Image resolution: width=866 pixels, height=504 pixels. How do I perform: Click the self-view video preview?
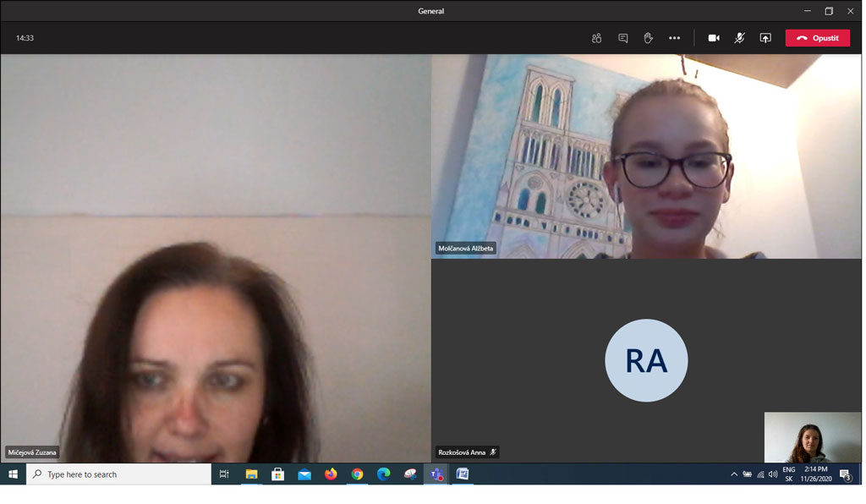point(813,437)
